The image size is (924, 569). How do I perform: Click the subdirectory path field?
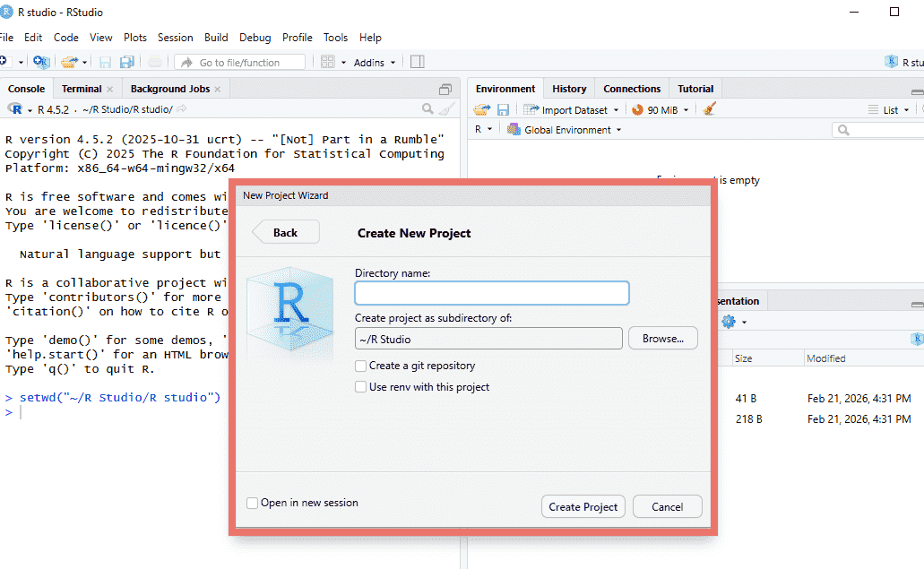point(488,339)
